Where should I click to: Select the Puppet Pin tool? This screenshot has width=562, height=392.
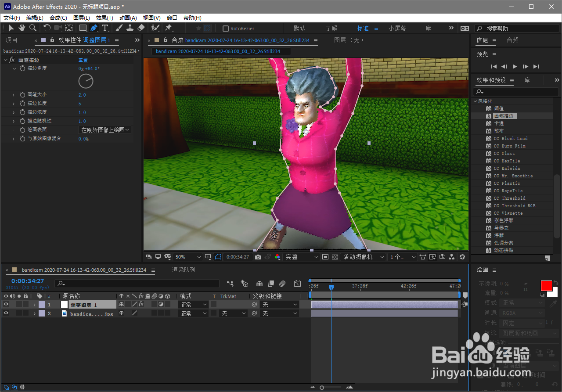pos(168,28)
